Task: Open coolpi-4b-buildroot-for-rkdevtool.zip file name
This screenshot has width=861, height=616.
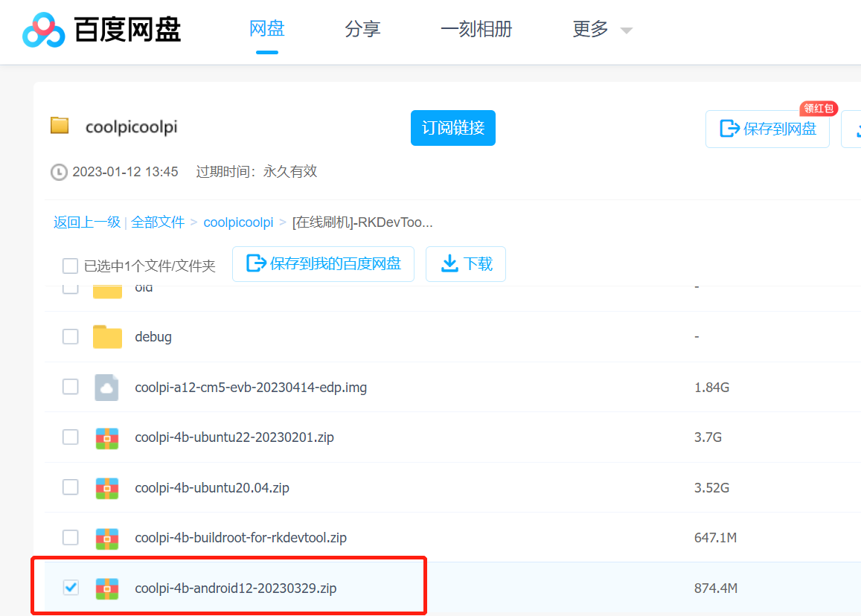Action: [x=240, y=537]
